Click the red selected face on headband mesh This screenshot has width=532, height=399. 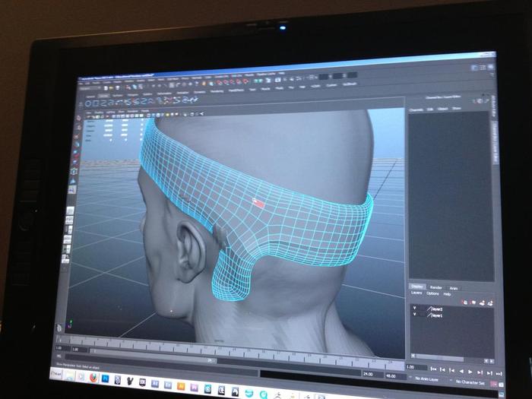click(259, 203)
